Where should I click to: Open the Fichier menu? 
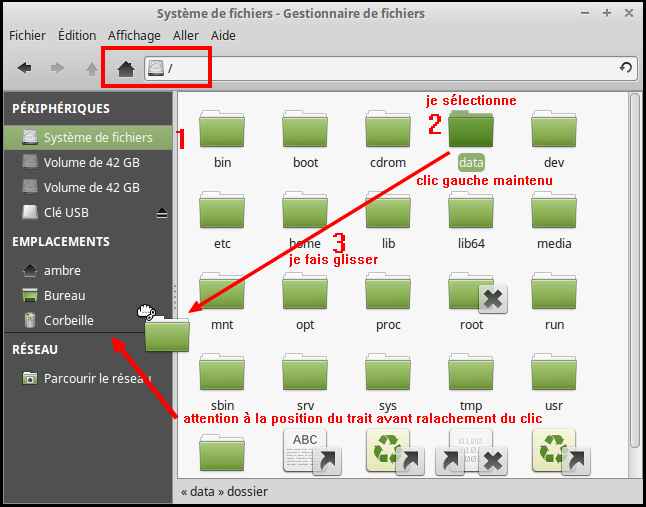28,35
